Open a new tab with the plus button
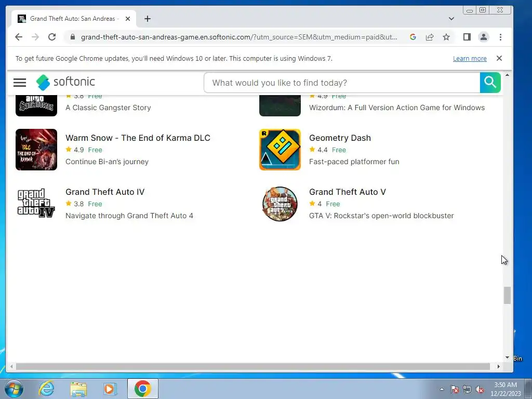 click(147, 19)
